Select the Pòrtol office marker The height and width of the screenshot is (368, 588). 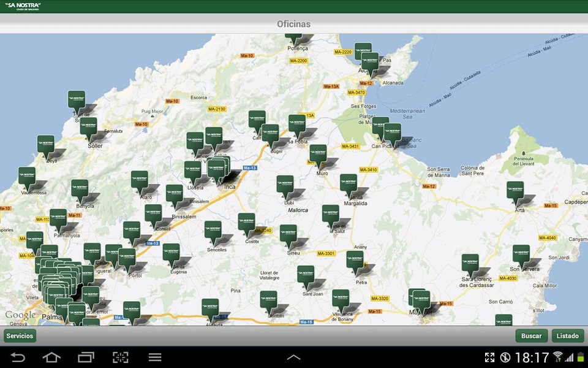127,260
